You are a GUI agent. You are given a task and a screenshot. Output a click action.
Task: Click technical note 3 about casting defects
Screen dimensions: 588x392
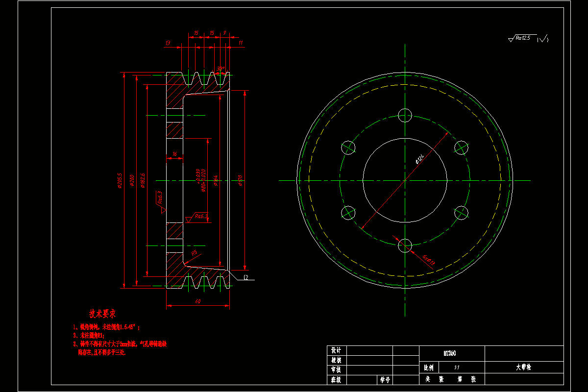(x=121, y=348)
